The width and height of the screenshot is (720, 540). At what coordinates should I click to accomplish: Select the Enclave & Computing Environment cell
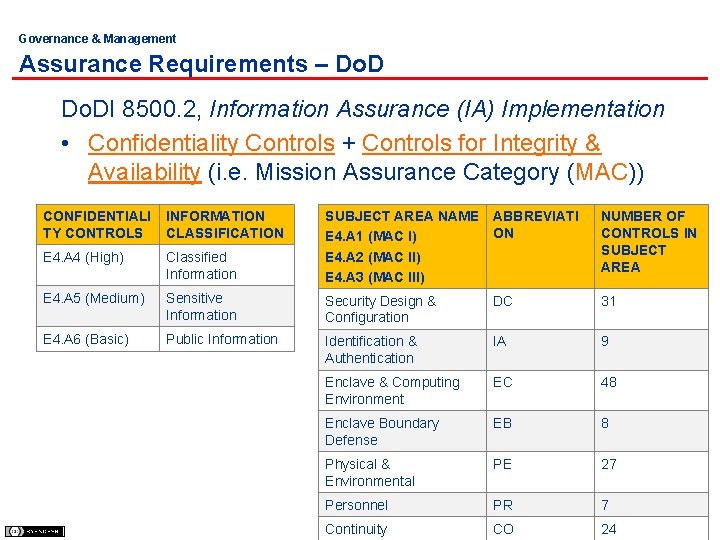pos(402,390)
